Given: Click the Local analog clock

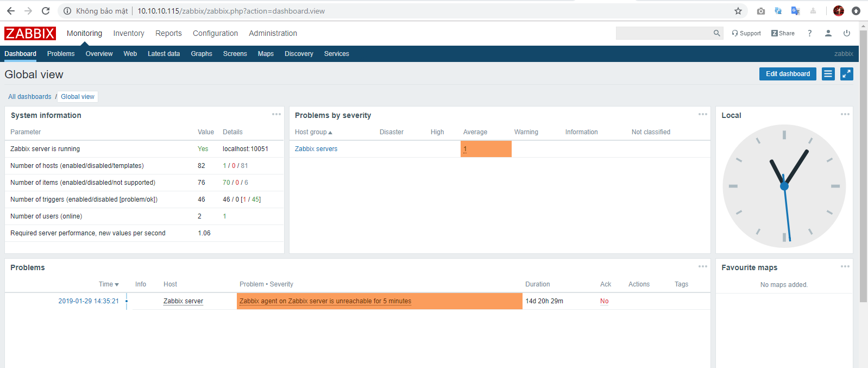Looking at the screenshot, I should 784,186.
